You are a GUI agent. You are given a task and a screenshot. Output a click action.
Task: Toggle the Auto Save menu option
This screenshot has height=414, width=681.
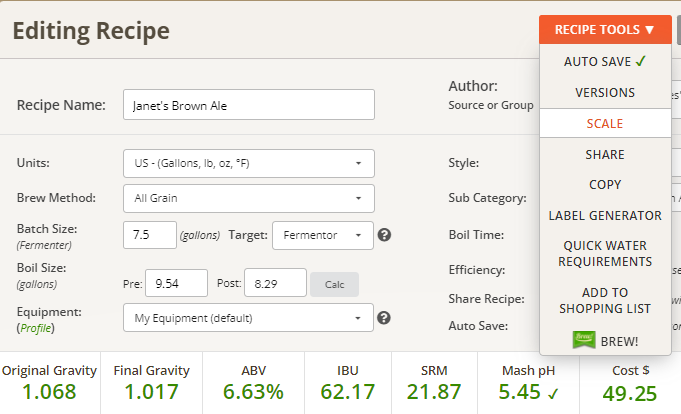(605, 61)
